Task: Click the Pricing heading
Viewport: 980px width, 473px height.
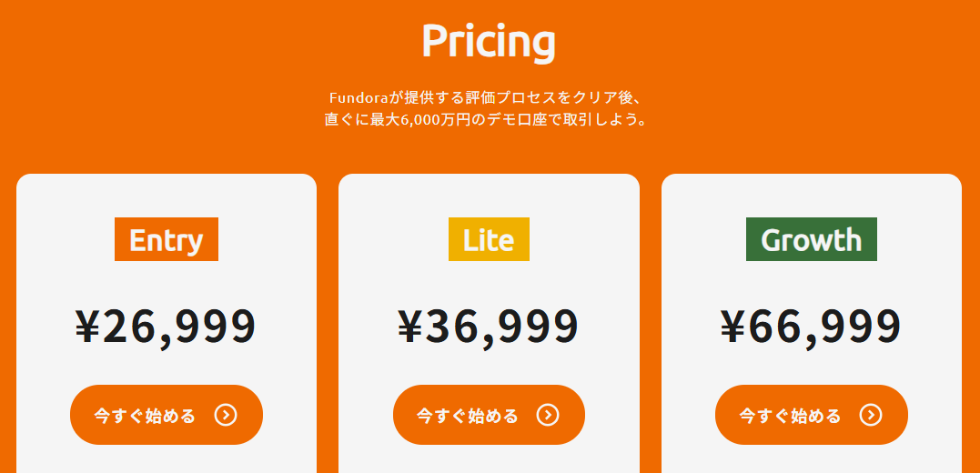Action: [x=489, y=41]
